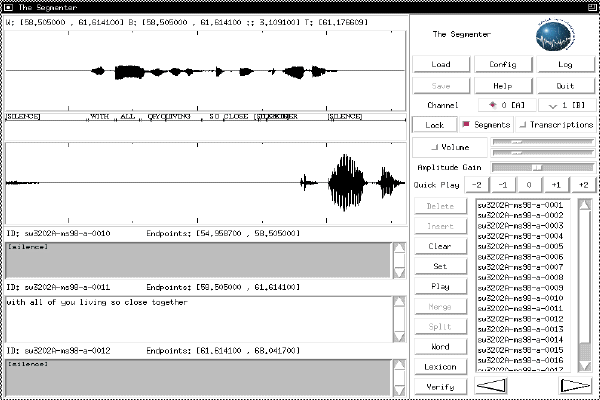Image resolution: width=600 pixels, height=400 pixels.
Task: Go to next segment with right arrow
Action: pyautogui.click(x=575, y=385)
